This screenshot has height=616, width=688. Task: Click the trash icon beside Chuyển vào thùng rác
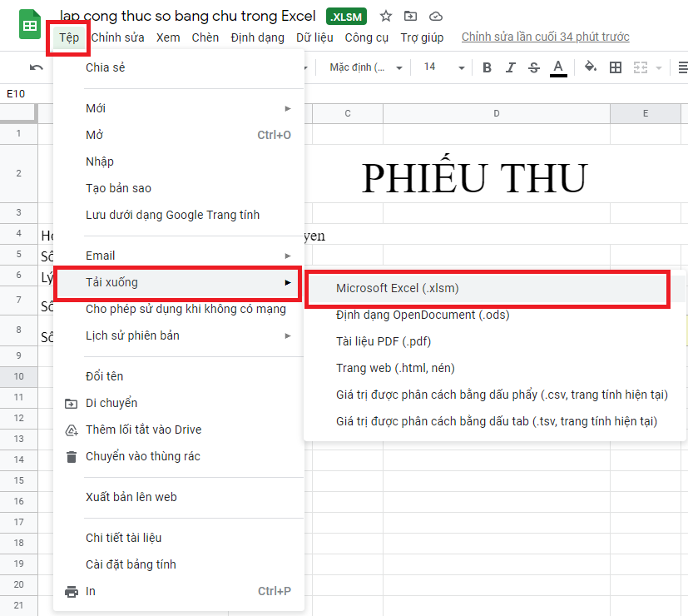(x=72, y=456)
